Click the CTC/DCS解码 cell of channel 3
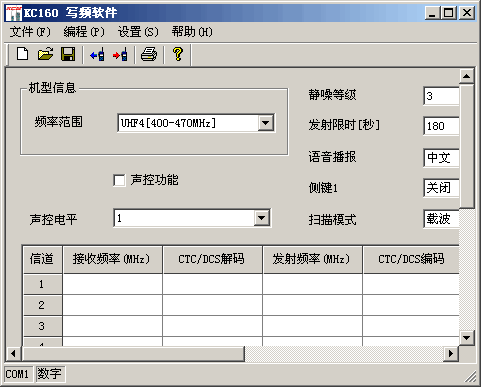 pos(212,326)
